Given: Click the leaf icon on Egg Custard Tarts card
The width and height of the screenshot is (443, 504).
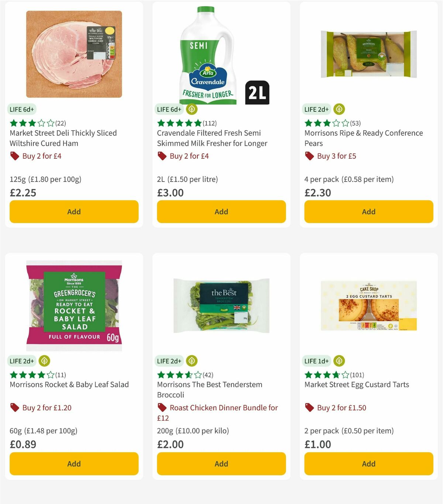Looking at the screenshot, I should pos(339,361).
